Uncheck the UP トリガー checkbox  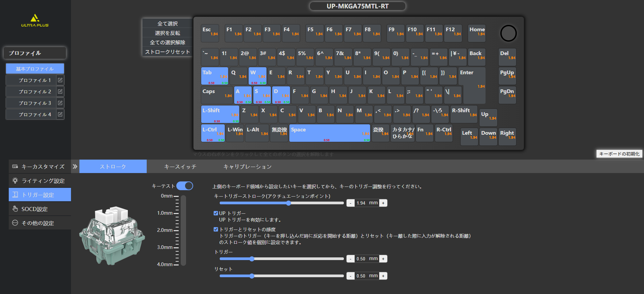pyautogui.click(x=216, y=213)
